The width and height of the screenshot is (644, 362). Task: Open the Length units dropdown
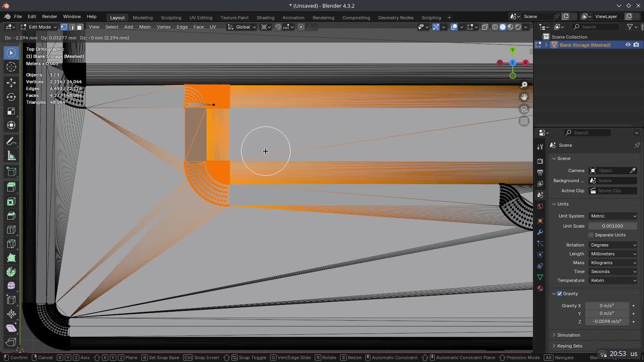tap(613, 254)
